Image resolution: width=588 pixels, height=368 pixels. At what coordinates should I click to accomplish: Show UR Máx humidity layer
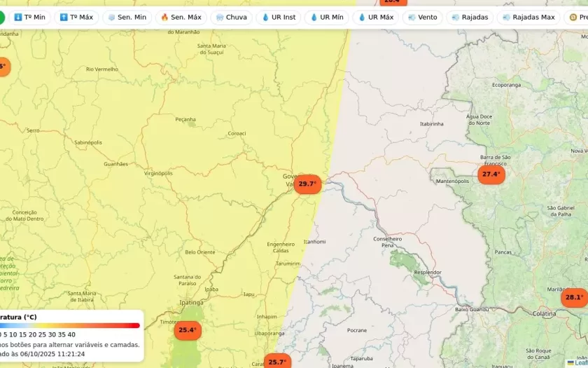[376, 17]
